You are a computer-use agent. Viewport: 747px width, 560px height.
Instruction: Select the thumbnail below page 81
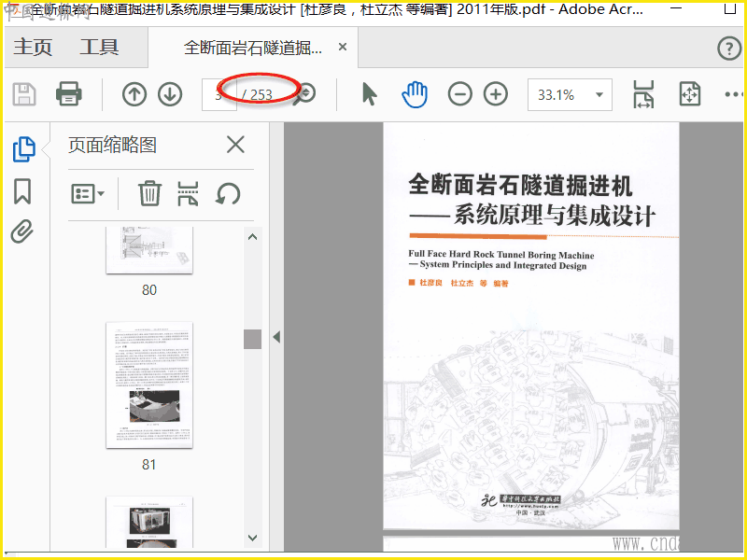point(149,522)
